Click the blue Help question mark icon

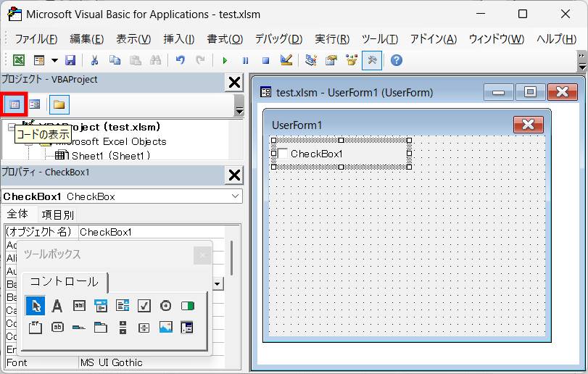pyautogui.click(x=397, y=60)
